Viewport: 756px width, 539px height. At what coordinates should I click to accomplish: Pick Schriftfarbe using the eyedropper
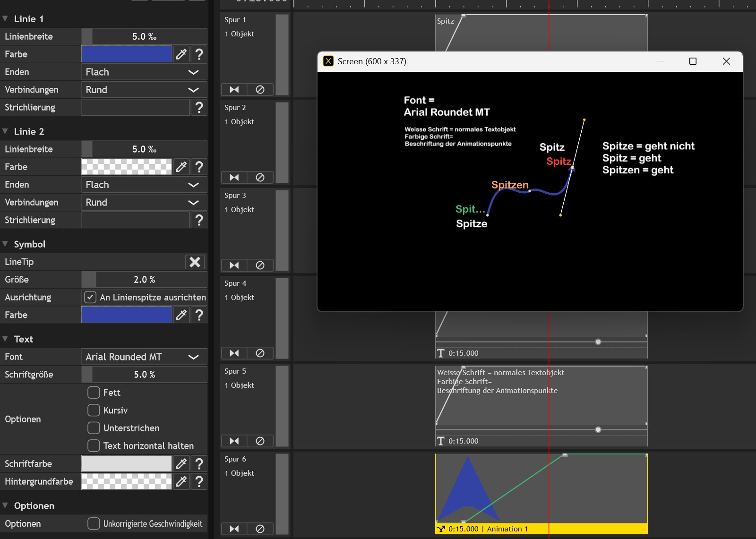point(181,464)
